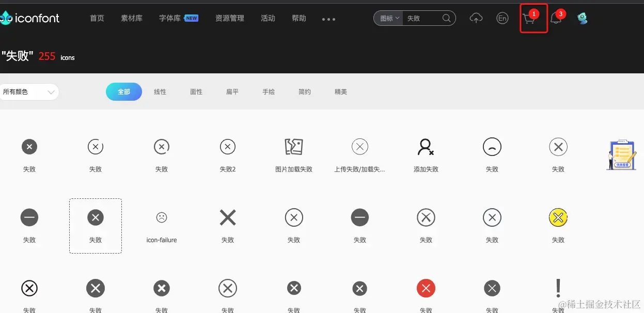644x313 pixels.
Task: Focus the search field containing 失败
Action: click(x=421, y=18)
